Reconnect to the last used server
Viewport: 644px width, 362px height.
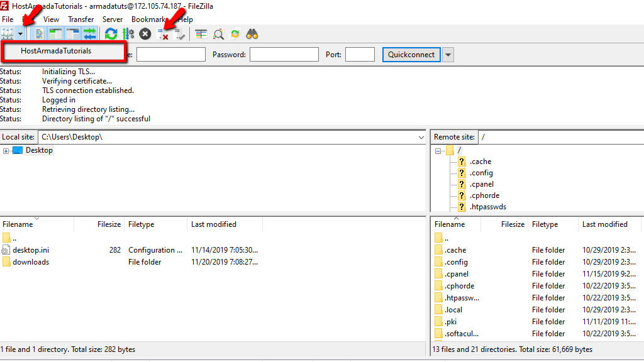coord(179,35)
